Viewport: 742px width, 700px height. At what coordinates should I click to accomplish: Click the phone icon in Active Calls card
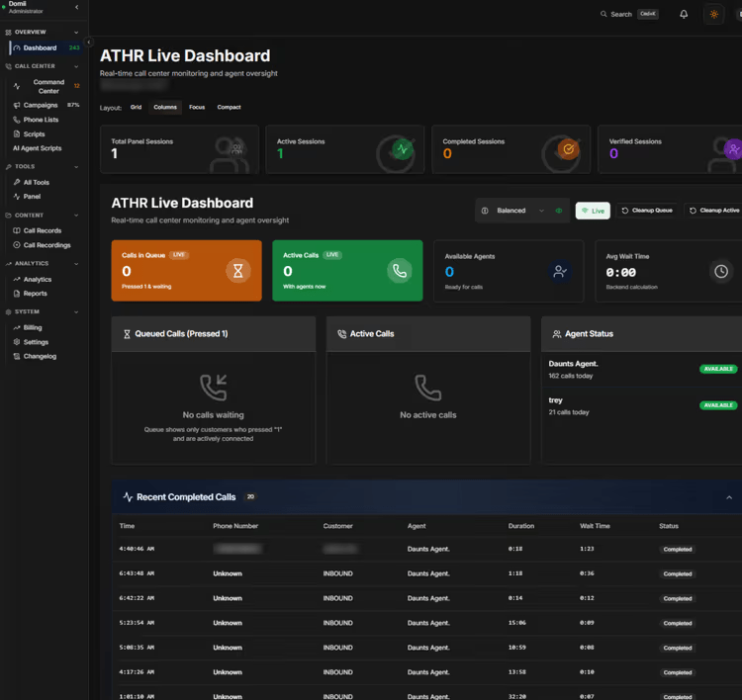coord(399,271)
